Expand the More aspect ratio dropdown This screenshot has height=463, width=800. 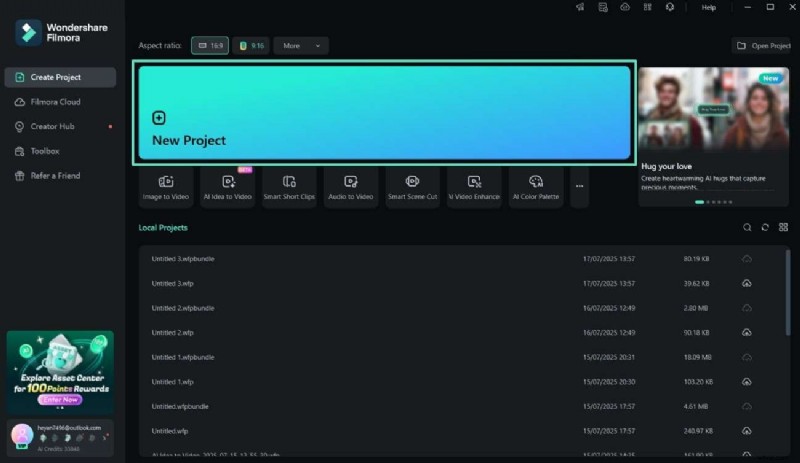click(301, 45)
